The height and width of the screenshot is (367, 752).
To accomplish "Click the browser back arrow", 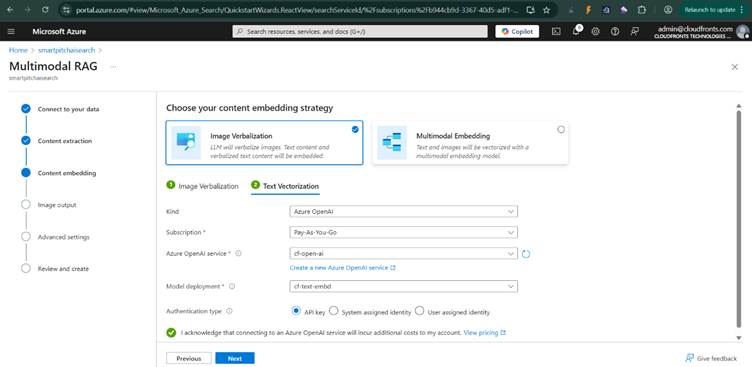I will [x=11, y=10].
